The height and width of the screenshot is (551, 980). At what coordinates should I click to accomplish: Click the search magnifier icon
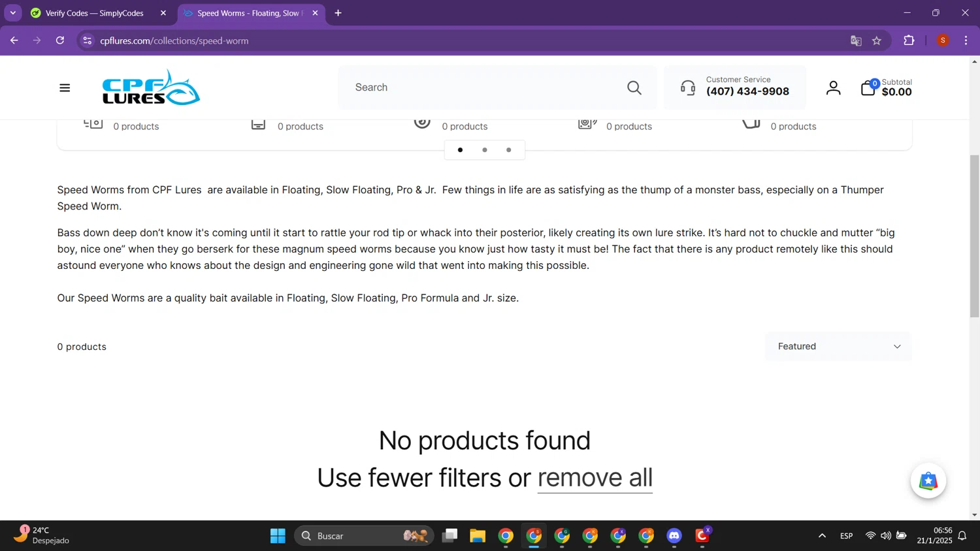[634, 87]
